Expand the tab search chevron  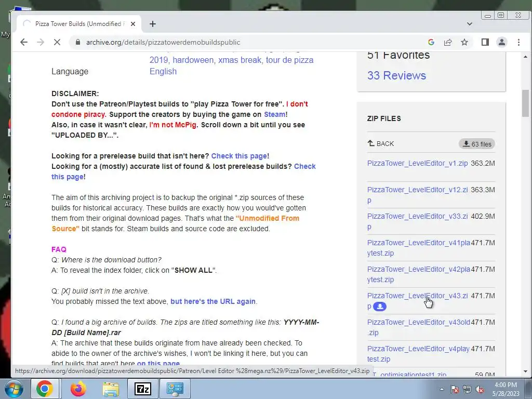click(x=470, y=24)
